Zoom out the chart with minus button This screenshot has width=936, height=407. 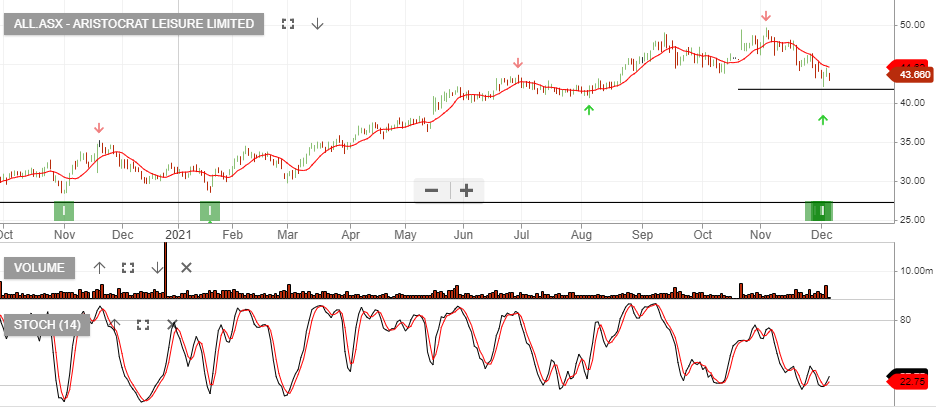coord(432,191)
